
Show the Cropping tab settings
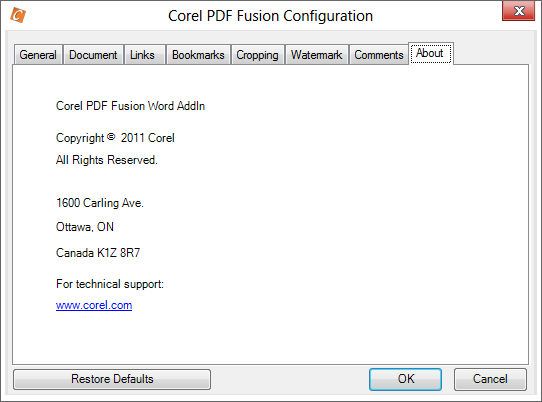point(258,55)
